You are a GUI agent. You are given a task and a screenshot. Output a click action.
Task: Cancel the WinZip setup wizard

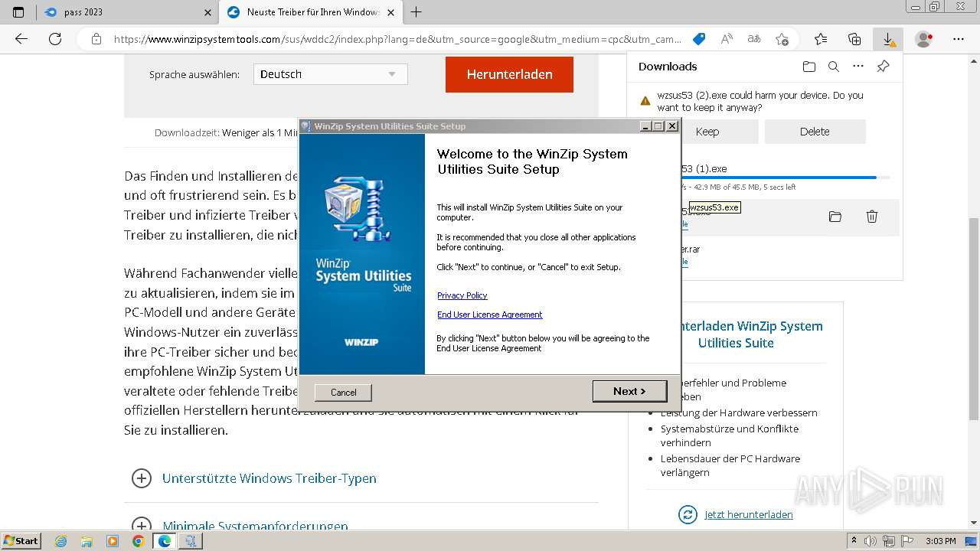pos(343,392)
